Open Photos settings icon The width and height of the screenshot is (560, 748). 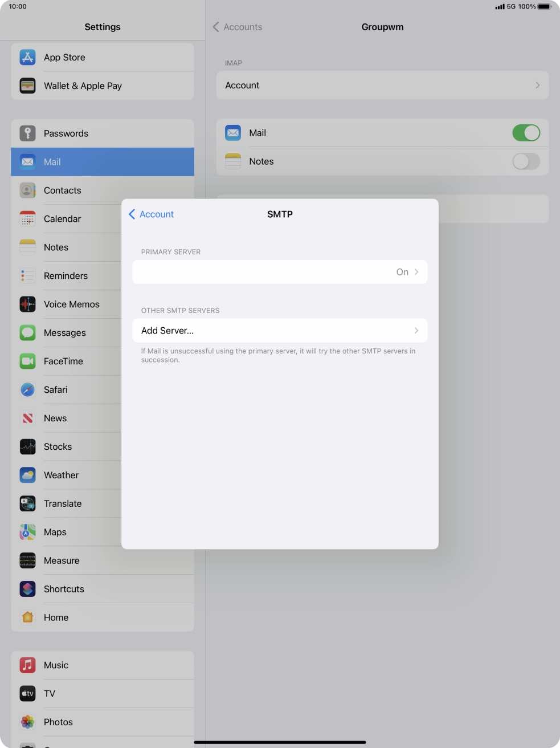pyautogui.click(x=27, y=722)
